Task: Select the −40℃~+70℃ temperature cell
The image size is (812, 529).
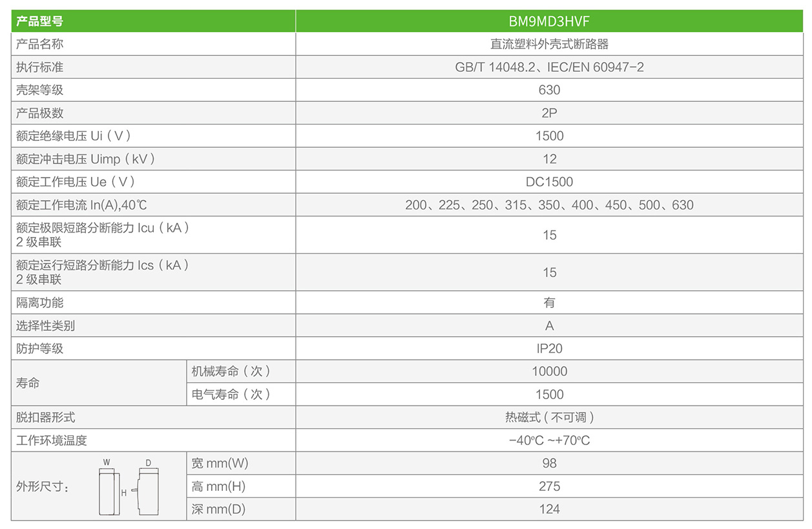Action: (x=549, y=441)
